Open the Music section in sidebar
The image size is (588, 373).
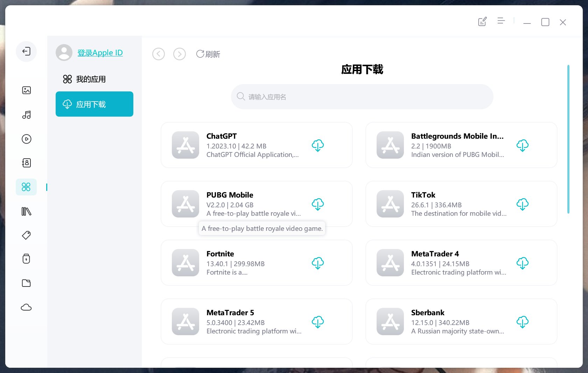pyautogui.click(x=26, y=115)
